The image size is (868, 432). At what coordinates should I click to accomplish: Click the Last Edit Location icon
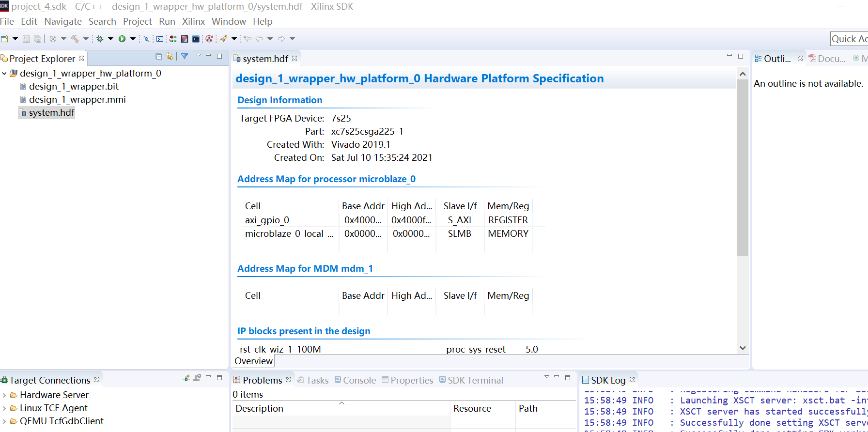[x=248, y=39]
